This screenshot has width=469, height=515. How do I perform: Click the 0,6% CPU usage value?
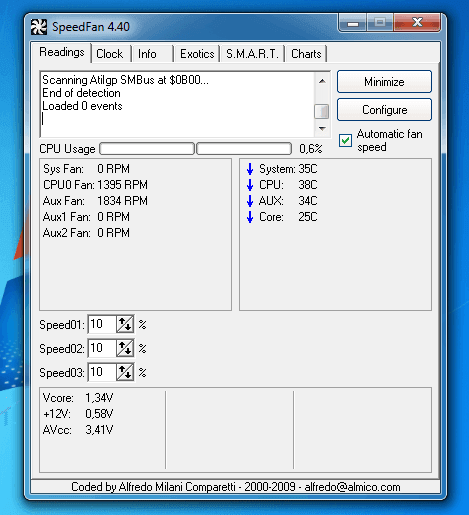(x=311, y=149)
